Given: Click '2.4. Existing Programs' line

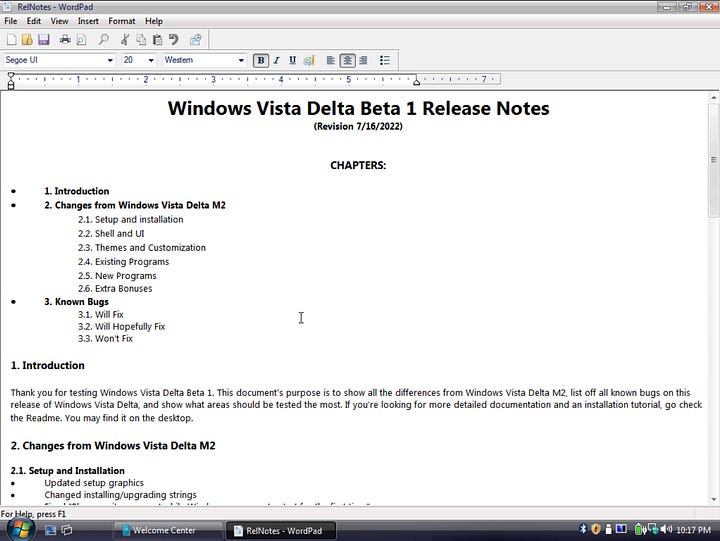Looking at the screenshot, I should 124,262.
